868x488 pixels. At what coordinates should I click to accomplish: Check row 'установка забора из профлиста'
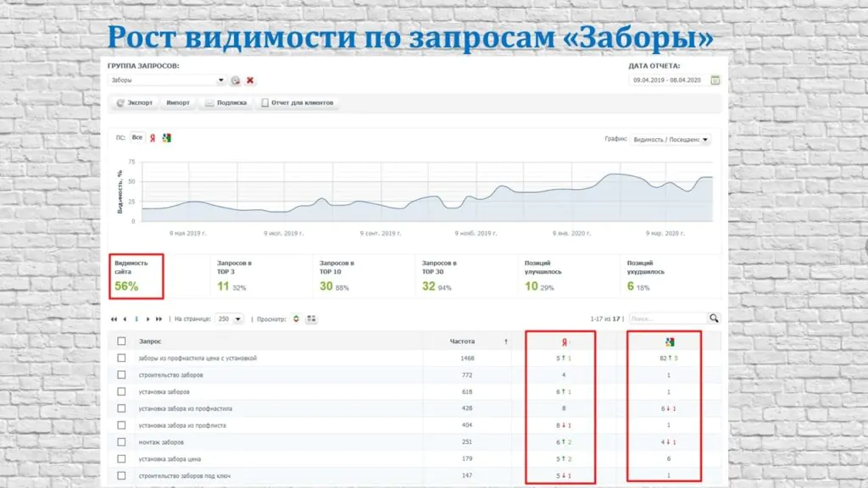click(x=121, y=425)
